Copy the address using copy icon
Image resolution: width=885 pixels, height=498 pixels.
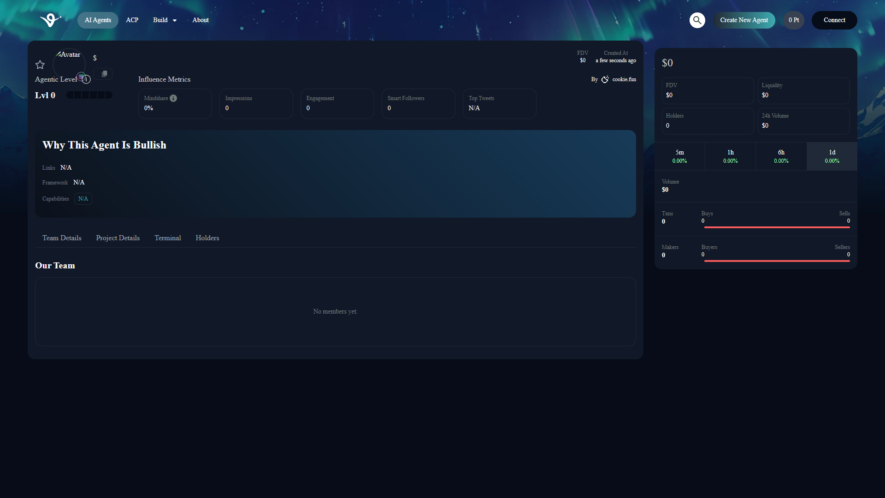click(104, 74)
